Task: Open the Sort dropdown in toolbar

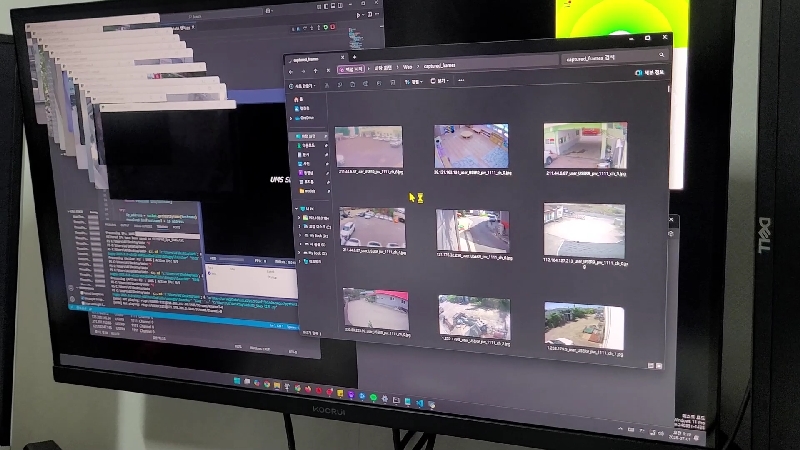Action: pos(416,84)
